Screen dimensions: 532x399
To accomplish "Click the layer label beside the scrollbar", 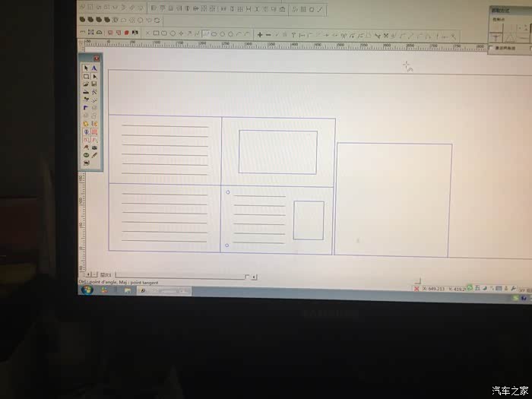I will (106, 274).
